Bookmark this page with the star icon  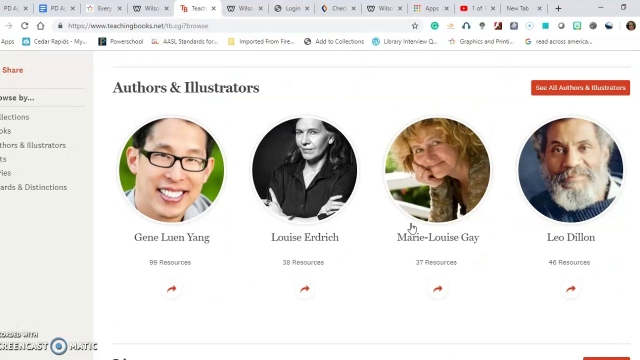(415, 26)
